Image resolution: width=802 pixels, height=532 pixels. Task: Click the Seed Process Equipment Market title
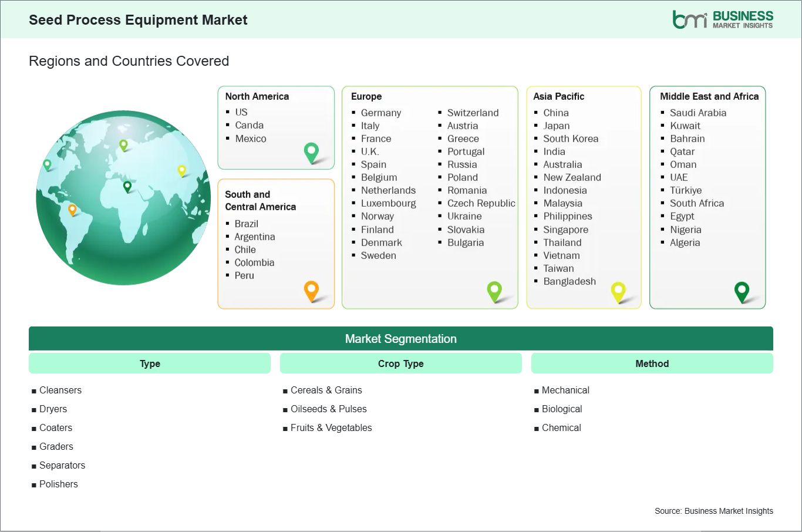[138, 19]
